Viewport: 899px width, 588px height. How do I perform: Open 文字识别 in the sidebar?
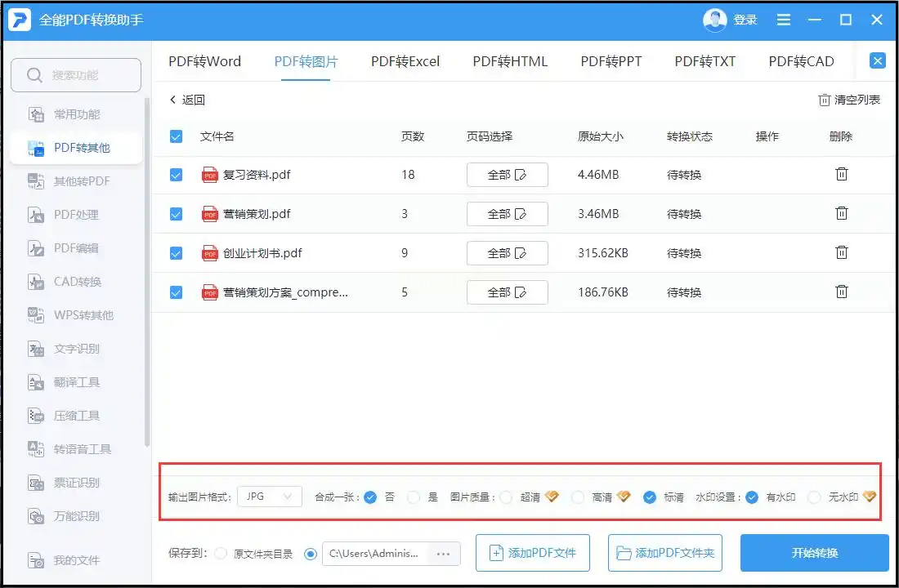(76, 349)
